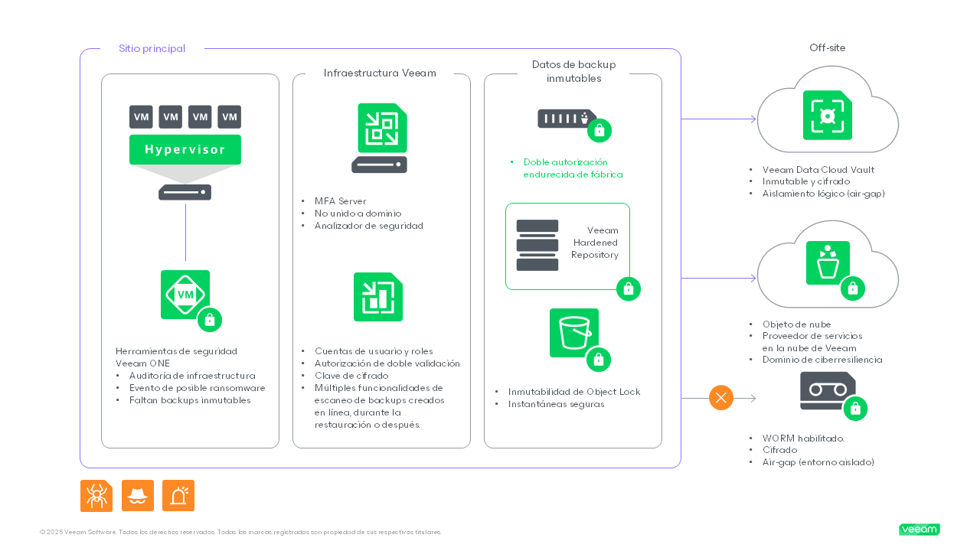The width and height of the screenshot is (980, 551).
Task: Toggle the lock on the cloud bucket icon
Action: [x=853, y=289]
